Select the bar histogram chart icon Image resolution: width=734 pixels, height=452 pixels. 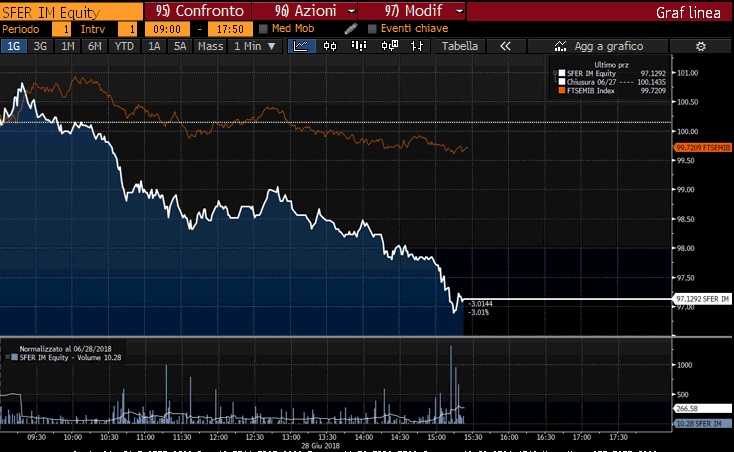[359, 46]
